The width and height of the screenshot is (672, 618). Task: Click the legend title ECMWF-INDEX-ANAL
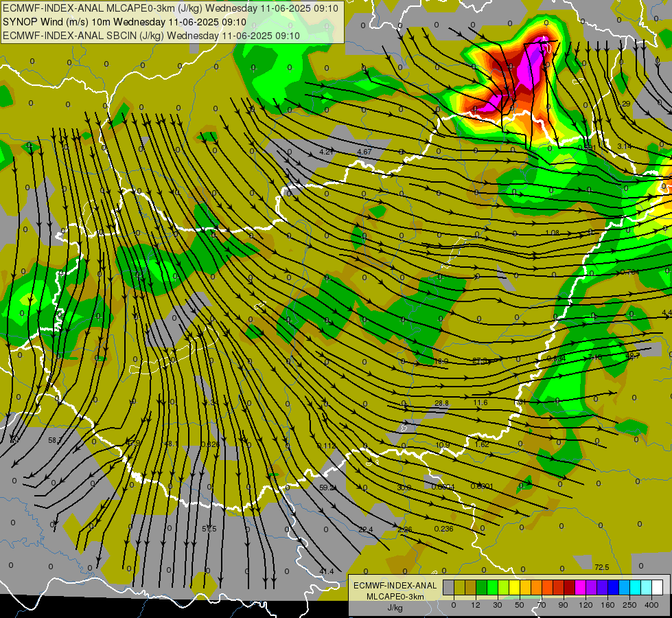pyautogui.click(x=395, y=586)
